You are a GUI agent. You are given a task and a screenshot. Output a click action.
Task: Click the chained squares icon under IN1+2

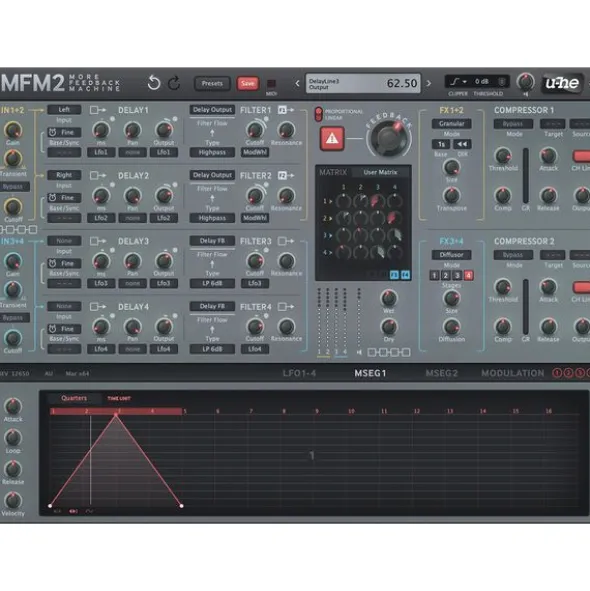coord(18,229)
